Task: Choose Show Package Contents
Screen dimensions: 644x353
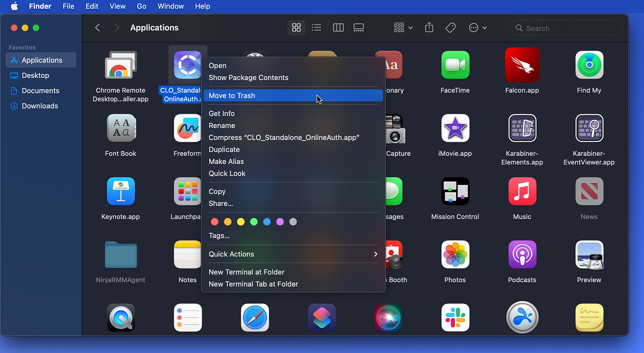Action: (x=293, y=77)
